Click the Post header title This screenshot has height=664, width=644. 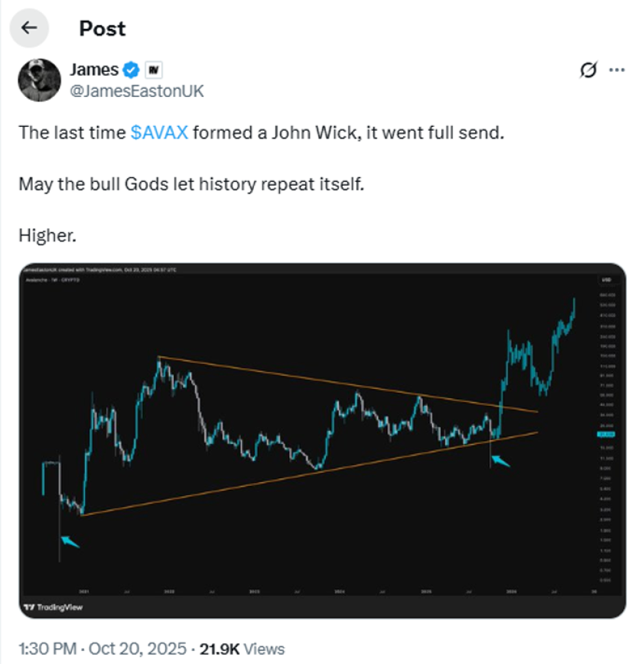[102, 29]
